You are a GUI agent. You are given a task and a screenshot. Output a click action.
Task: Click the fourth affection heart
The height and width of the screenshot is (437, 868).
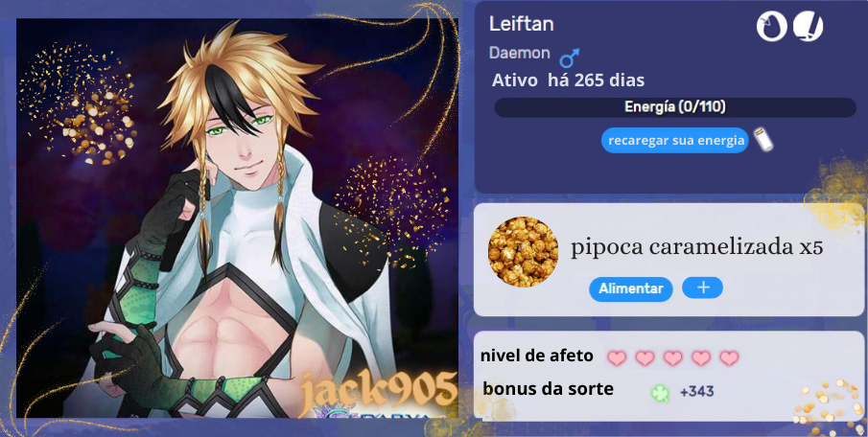coord(701,358)
